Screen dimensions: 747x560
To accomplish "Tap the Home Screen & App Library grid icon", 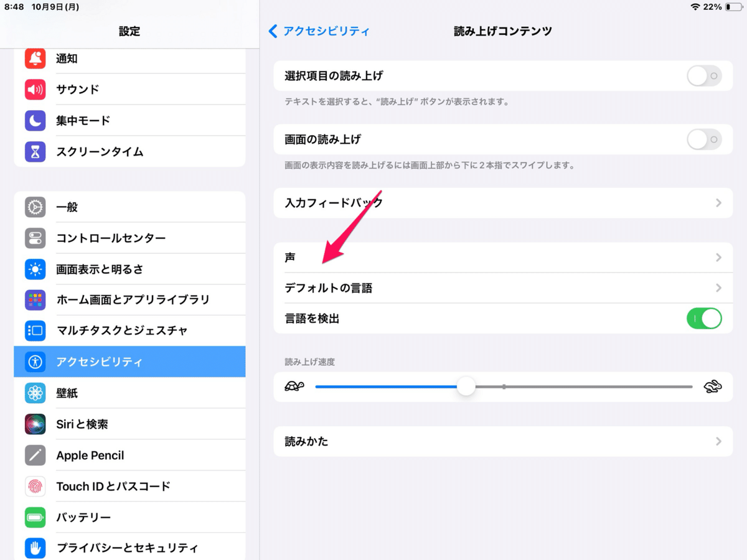I will (35, 300).
